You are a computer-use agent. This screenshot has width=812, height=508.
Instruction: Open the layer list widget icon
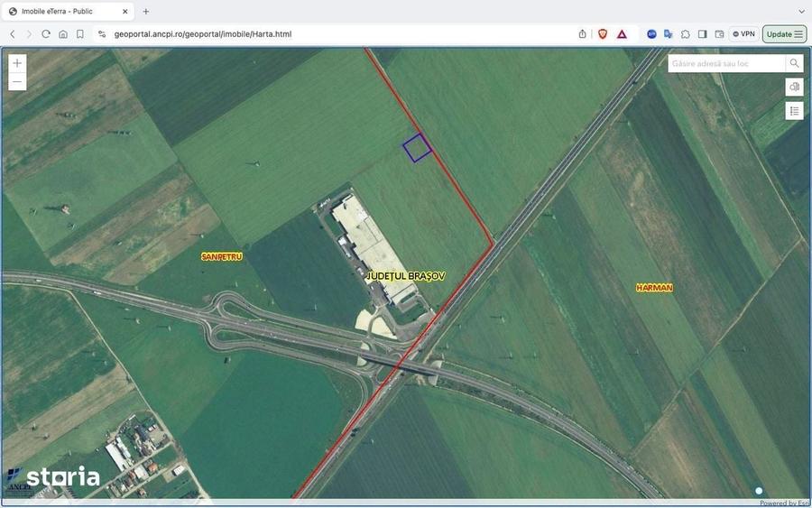794,111
